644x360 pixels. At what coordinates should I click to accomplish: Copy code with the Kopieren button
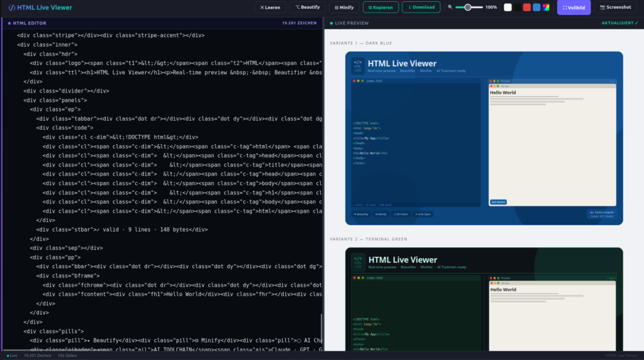(380, 8)
